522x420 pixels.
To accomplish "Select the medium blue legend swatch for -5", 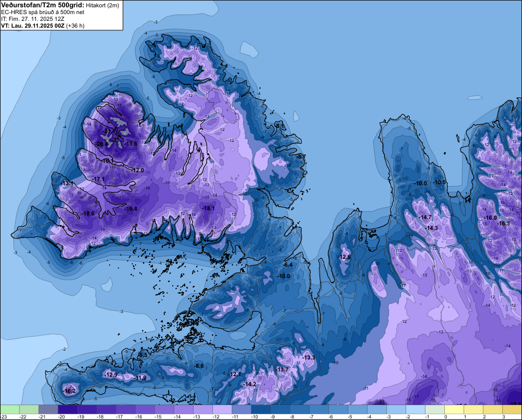I will [358, 410].
